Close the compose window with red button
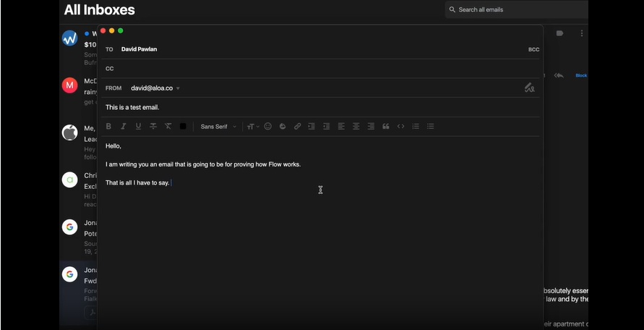This screenshot has width=644, height=330. (x=103, y=30)
